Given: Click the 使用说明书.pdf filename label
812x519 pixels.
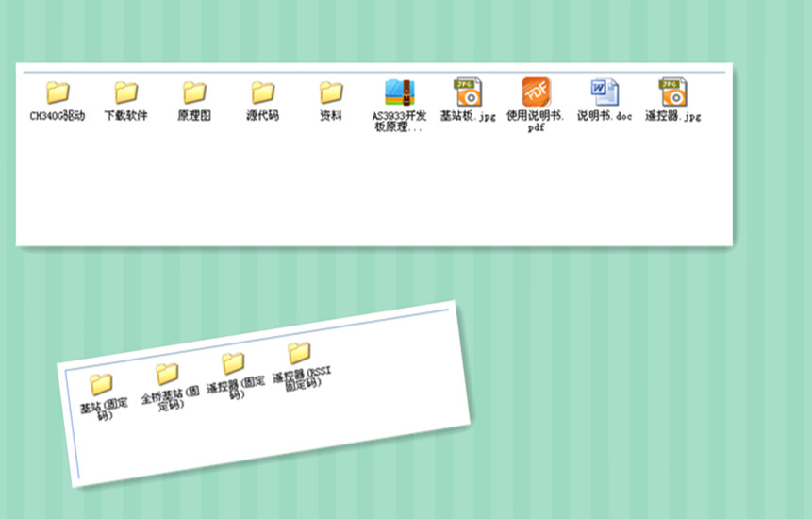Looking at the screenshot, I should pos(536,121).
